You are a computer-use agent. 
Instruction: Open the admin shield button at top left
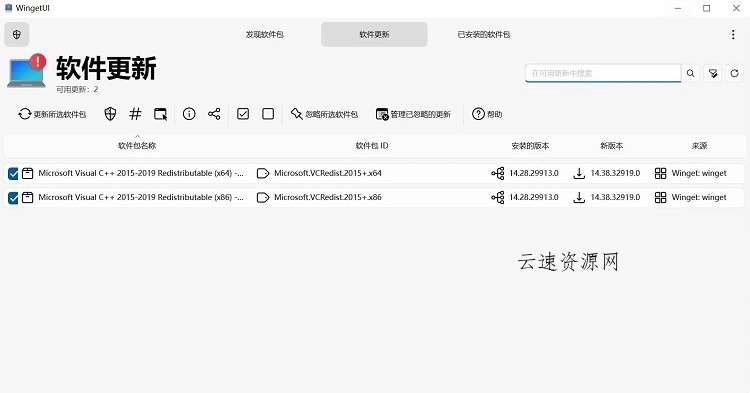click(17, 34)
